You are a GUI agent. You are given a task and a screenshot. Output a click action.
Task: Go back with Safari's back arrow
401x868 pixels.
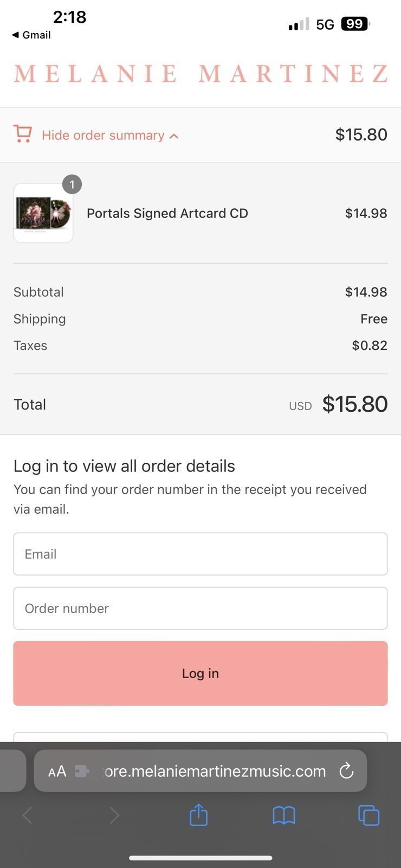coord(28,815)
